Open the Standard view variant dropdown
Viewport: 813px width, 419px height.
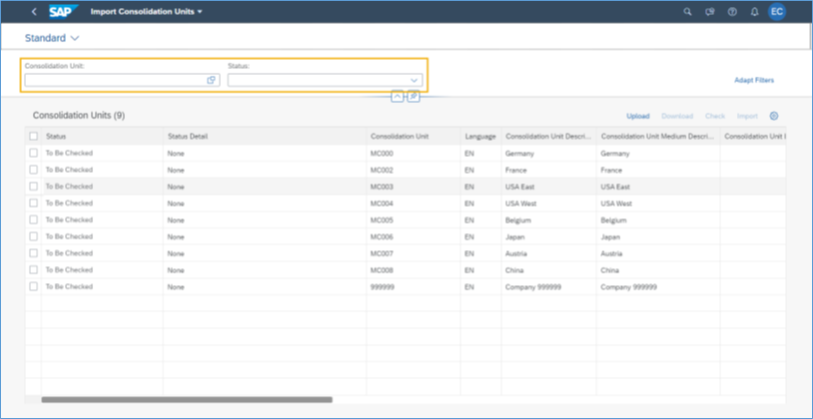[x=52, y=38]
